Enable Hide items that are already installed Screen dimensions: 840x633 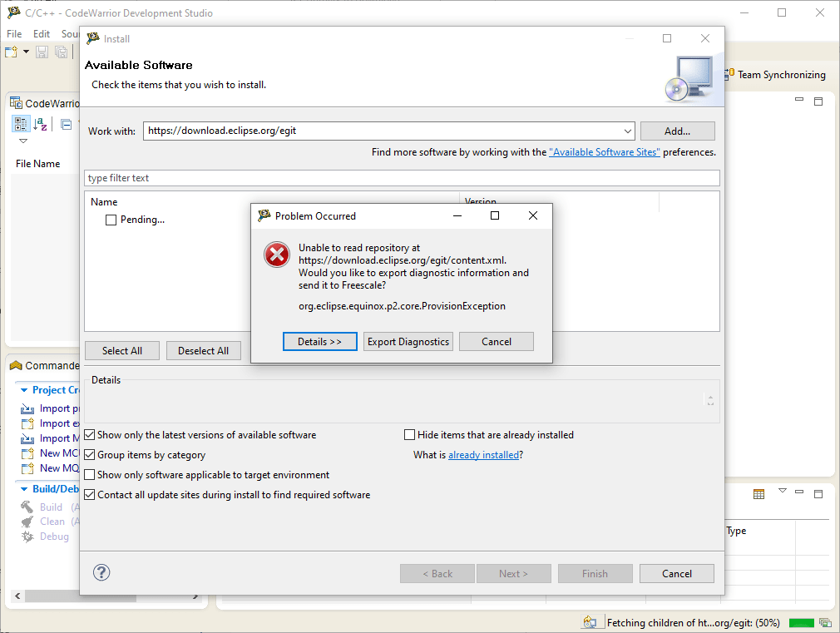(409, 435)
